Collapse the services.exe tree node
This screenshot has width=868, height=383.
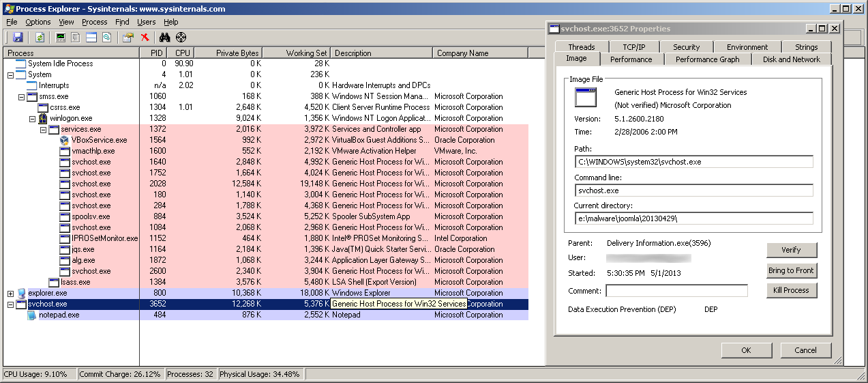(x=43, y=129)
